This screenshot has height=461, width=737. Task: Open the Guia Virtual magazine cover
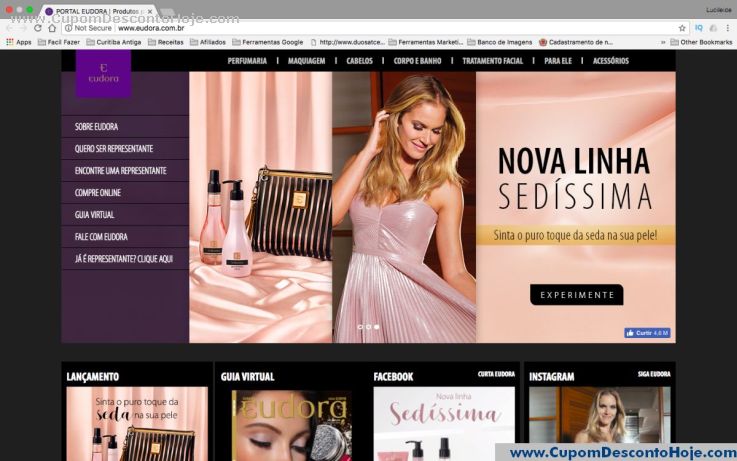pos(291,425)
